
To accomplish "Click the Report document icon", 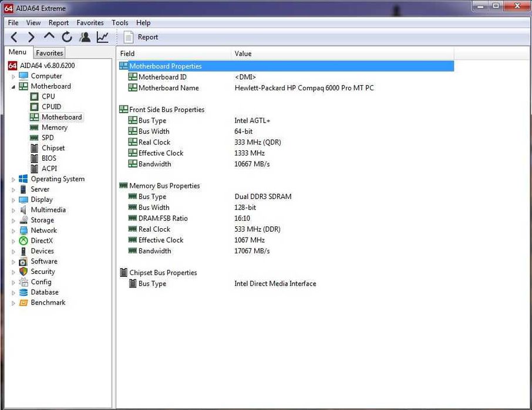I will [x=128, y=37].
